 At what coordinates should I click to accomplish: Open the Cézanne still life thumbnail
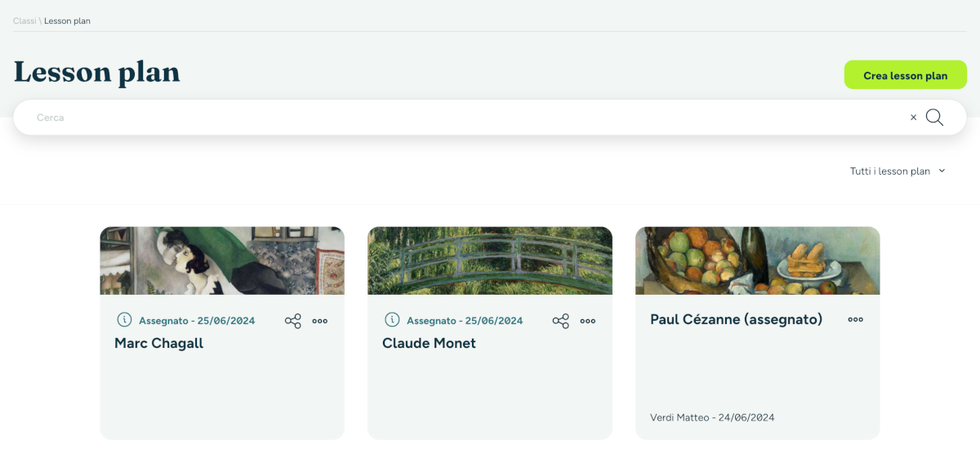click(x=758, y=260)
